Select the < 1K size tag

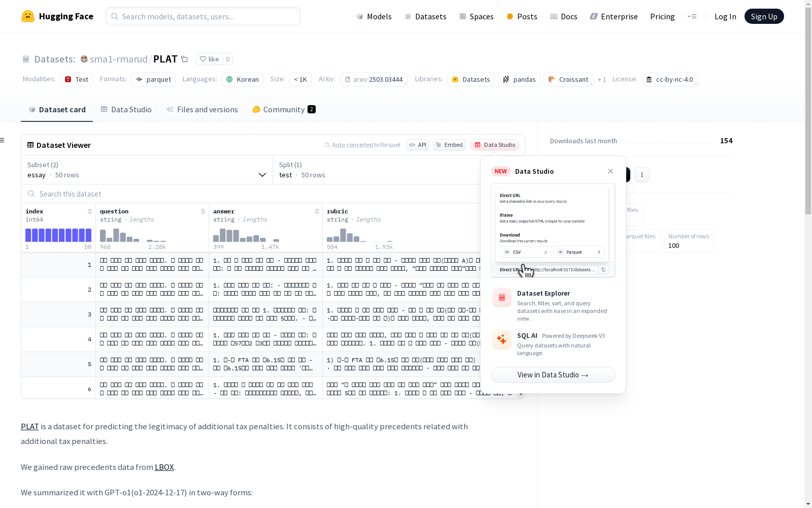(x=300, y=79)
